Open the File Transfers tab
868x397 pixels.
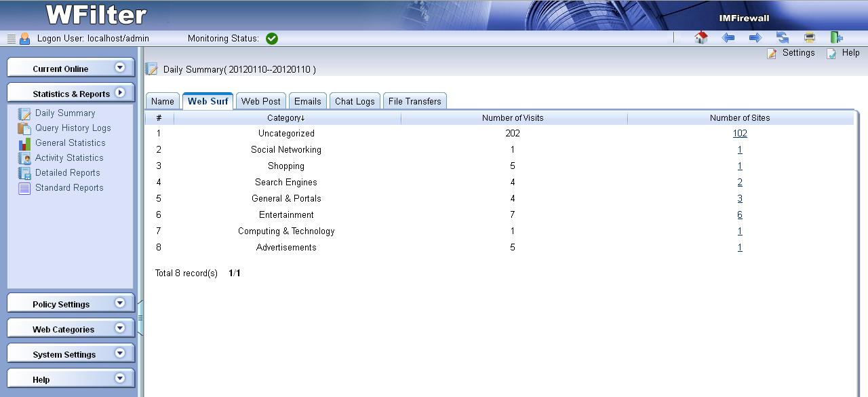click(x=414, y=101)
